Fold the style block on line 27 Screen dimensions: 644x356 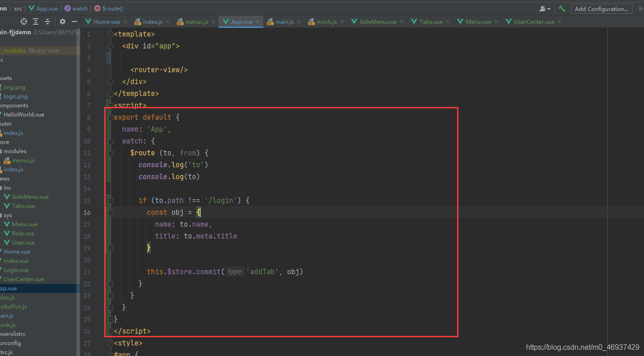click(111, 343)
